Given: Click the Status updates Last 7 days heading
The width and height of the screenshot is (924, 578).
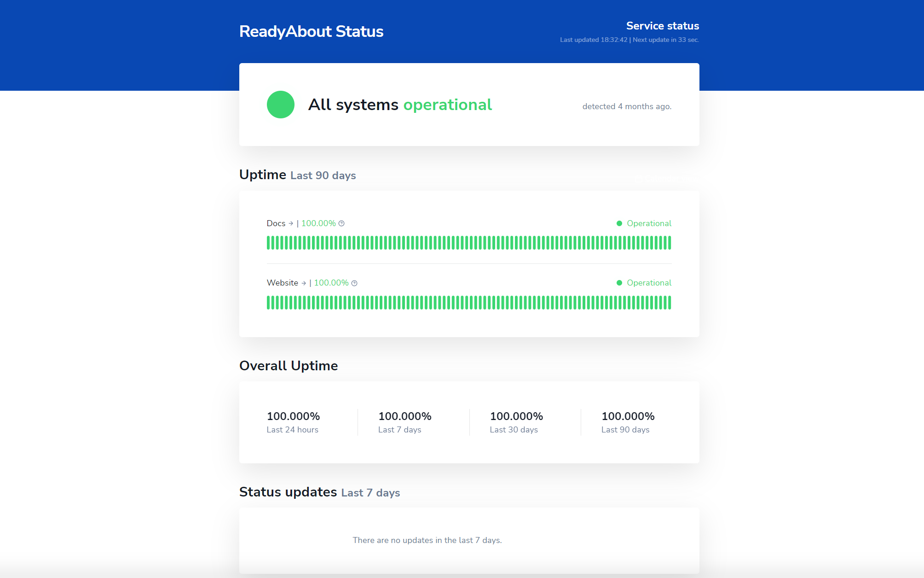Looking at the screenshot, I should [x=320, y=492].
